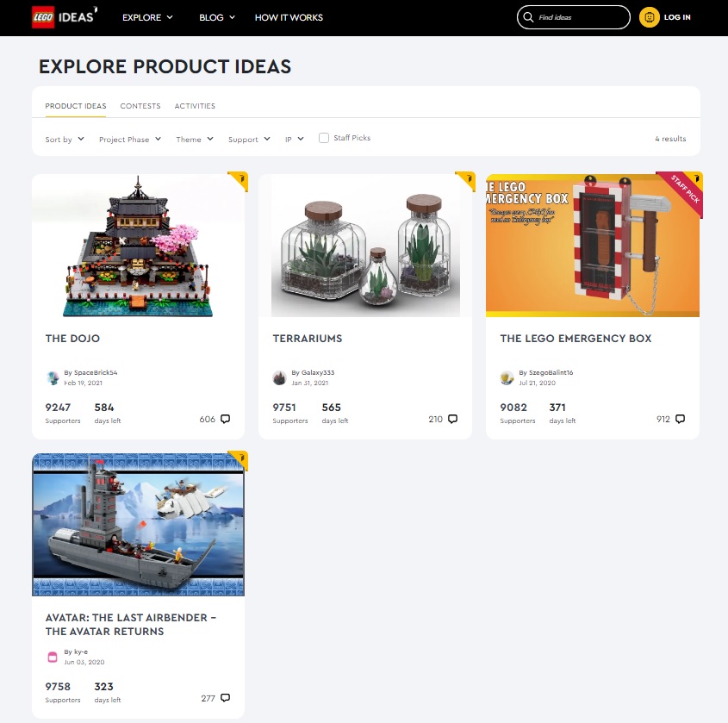Expand the Explore navigation menu
728x723 pixels.
pyautogui.click(x=147, y=17)
